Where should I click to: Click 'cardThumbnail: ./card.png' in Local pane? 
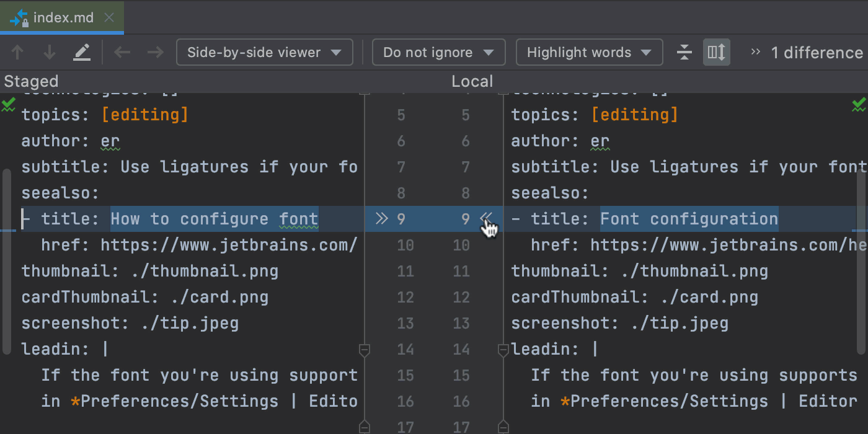(x=635, y=297)
